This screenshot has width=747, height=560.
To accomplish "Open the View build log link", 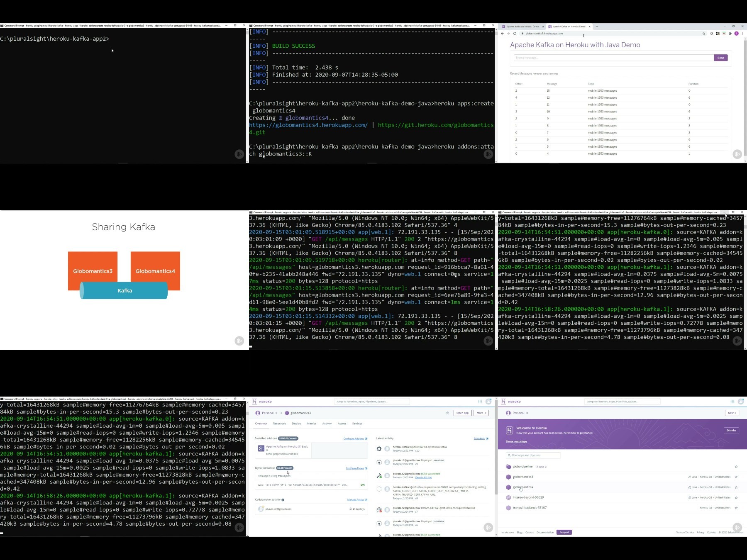I will pos(423,477).
